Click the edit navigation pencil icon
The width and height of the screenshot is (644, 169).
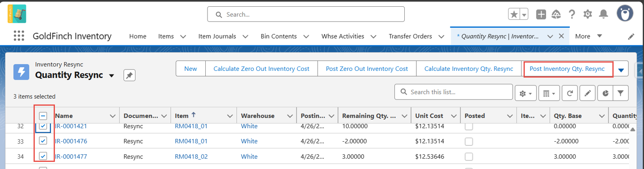tap(631, 36)
